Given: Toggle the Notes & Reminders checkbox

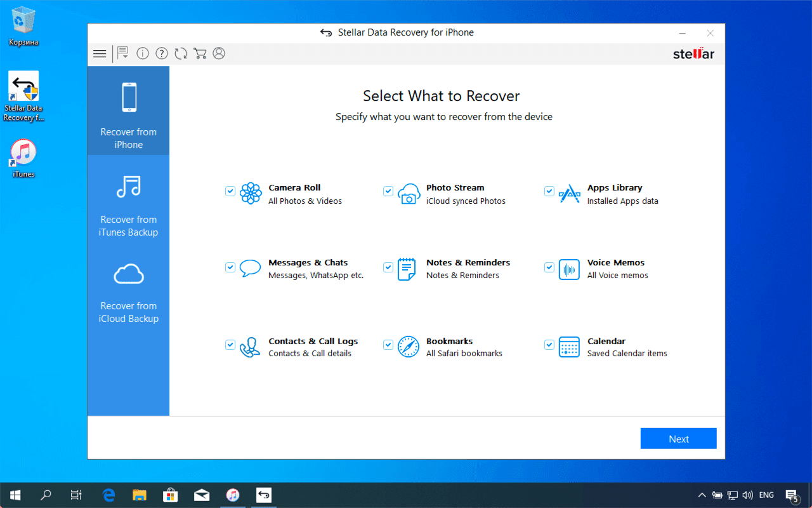Looking at the screenshot, I should 388,267.
